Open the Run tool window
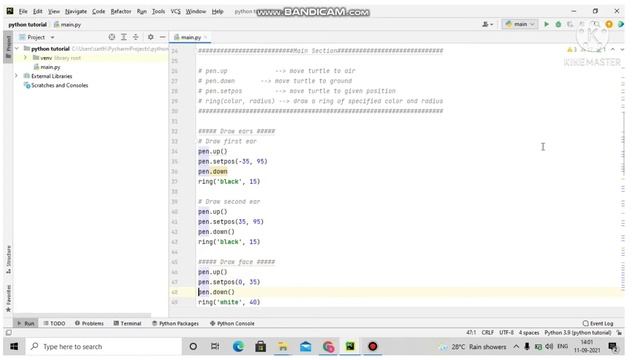Viewport: 640px width, 360px height. [26, 323]
